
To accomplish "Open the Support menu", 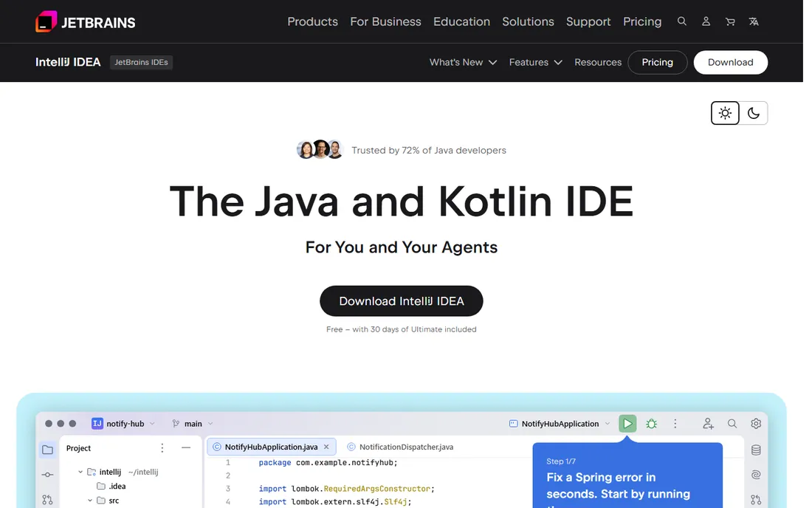I will (588, 21).
